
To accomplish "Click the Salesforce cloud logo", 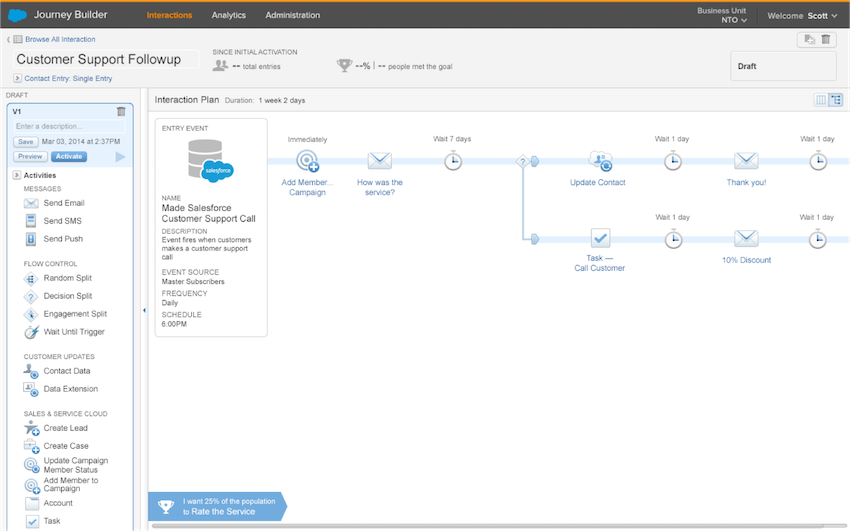I will pyautogui.click(x=17, y=15).
